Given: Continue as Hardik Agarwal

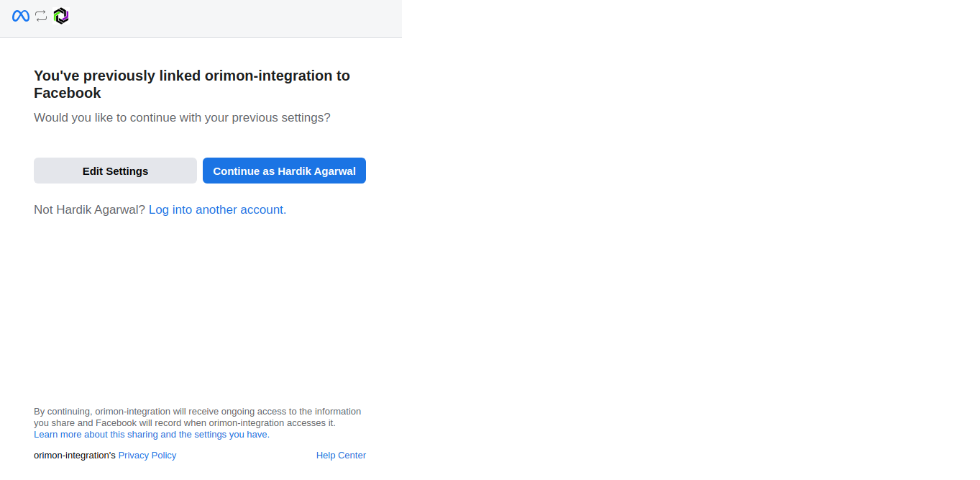Looking at the screenshot, I should click(x=284, y=171).
